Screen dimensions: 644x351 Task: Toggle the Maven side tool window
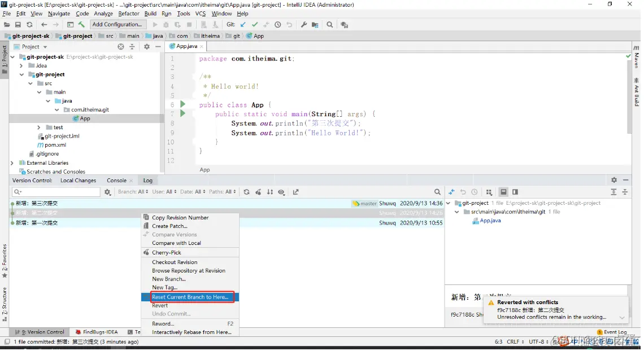(637, 57)
